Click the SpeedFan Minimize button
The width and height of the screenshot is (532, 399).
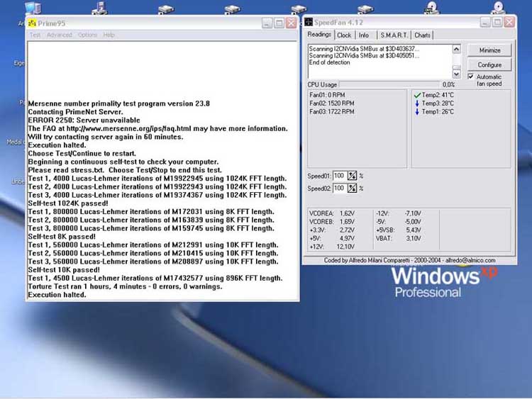489,50
